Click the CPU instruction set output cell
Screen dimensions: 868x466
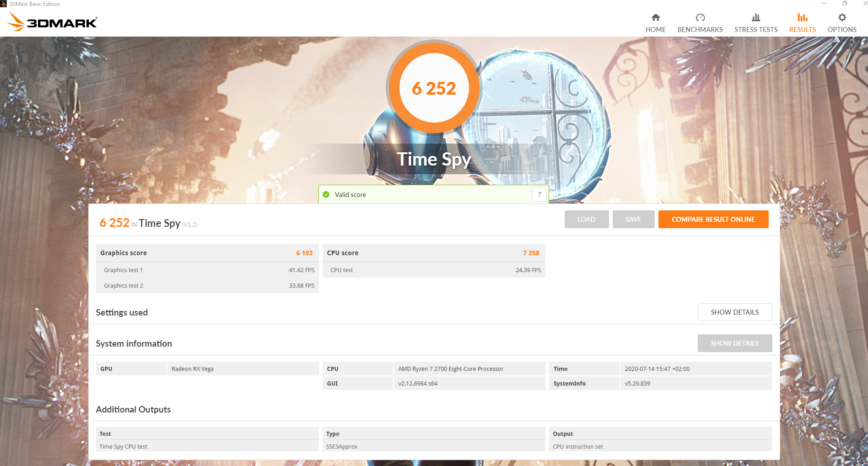point(660,446)
